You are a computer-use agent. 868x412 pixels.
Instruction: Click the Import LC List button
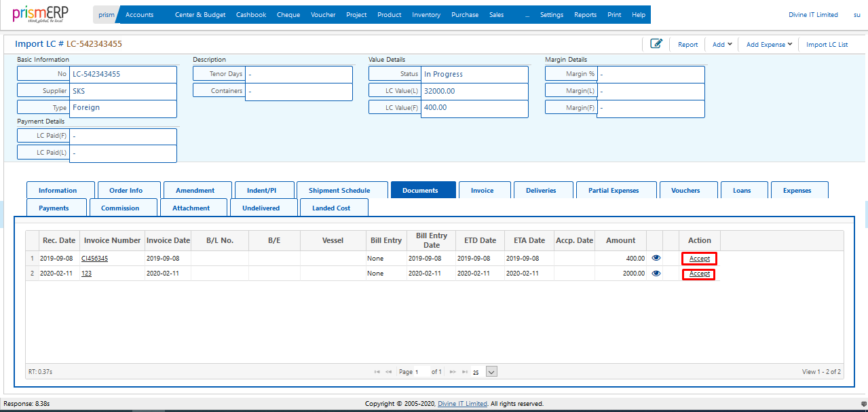pos(827,43)
